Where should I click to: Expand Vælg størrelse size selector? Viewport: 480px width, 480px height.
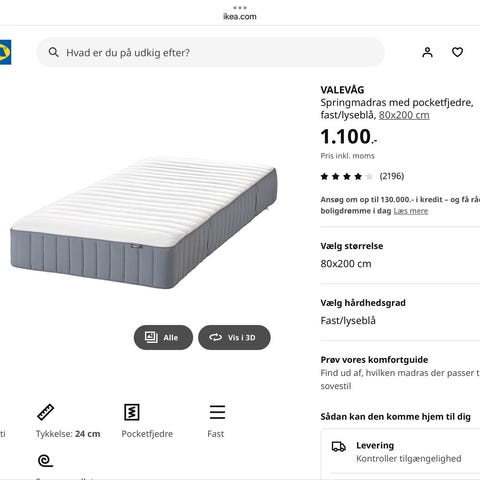pyautogui.click(x=400, y=255)
